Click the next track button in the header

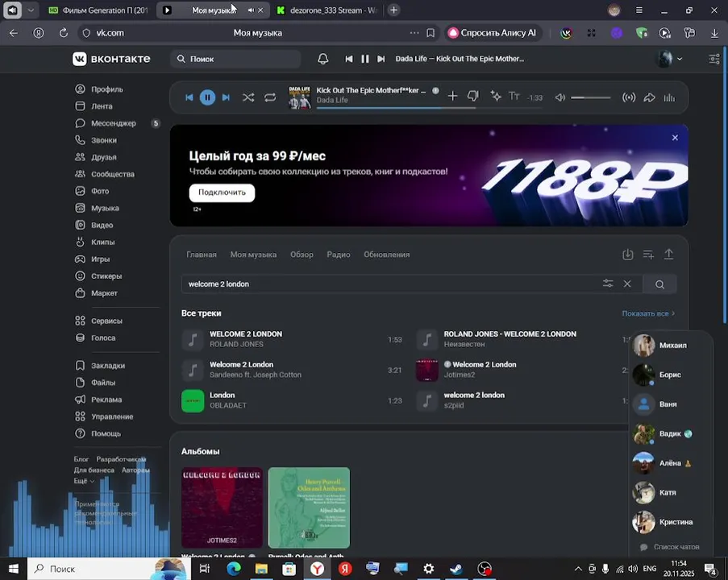point(381,59)
